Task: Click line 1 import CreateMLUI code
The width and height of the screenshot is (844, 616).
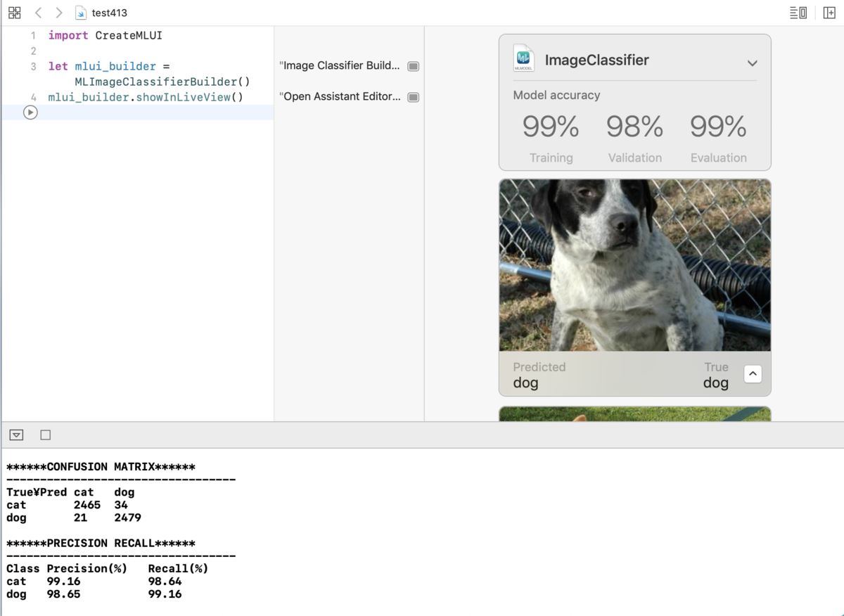Action: point(105,35)
